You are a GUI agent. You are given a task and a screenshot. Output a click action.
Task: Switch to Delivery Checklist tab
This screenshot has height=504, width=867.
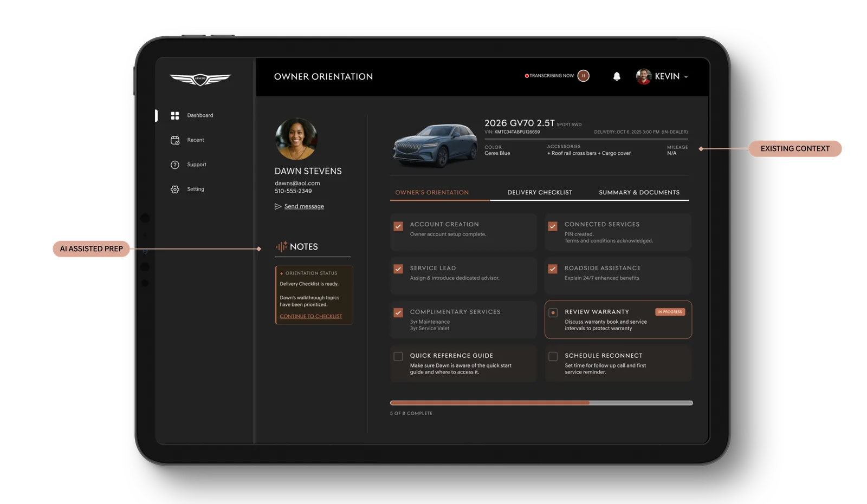tap(540, 193)
